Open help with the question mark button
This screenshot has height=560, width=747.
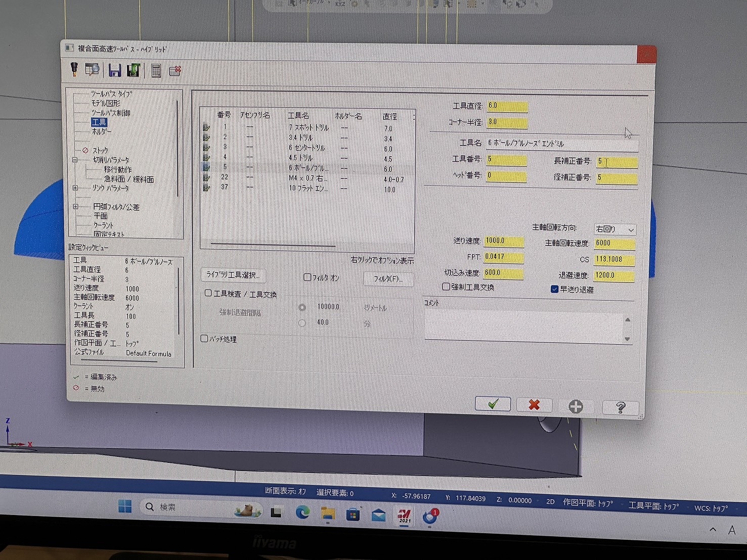click(x=621, y=407)
